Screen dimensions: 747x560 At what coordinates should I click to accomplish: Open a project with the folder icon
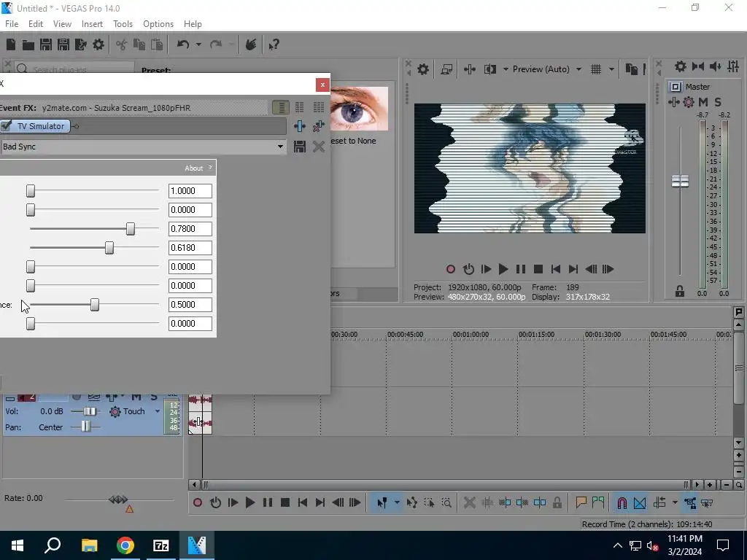[28, 44]
